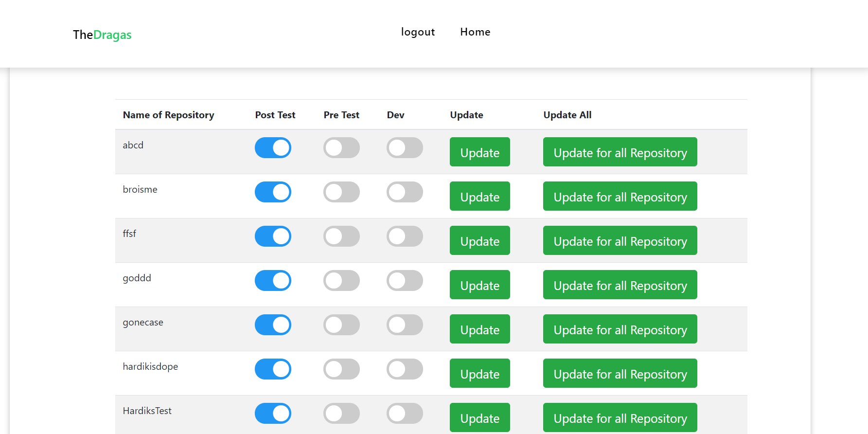Viewport: 868px width, 434px height.
Task: Enable Dev for abcd
Action: [405, 147]
